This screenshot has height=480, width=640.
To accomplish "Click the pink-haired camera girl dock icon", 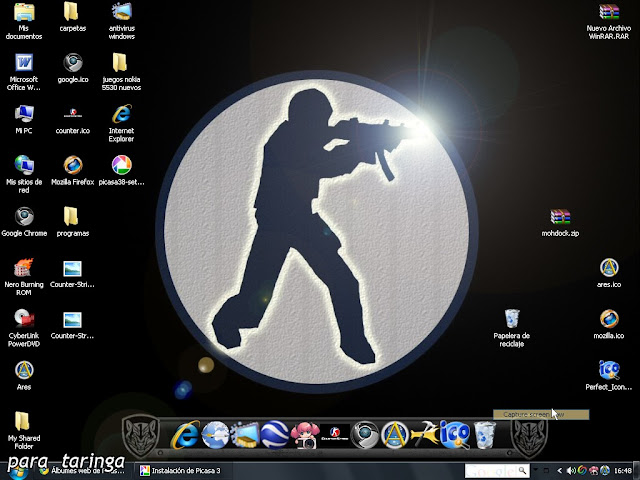I will (305, 436).
